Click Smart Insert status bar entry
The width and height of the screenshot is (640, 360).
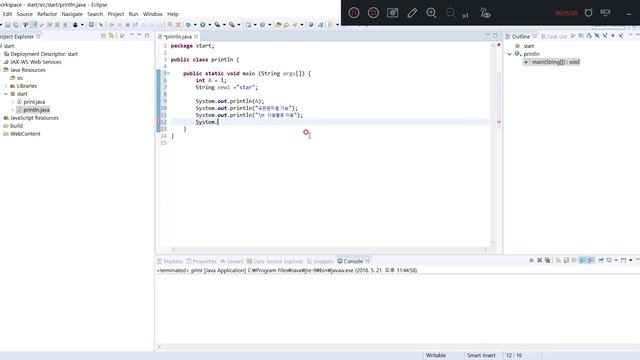(481, 356)
